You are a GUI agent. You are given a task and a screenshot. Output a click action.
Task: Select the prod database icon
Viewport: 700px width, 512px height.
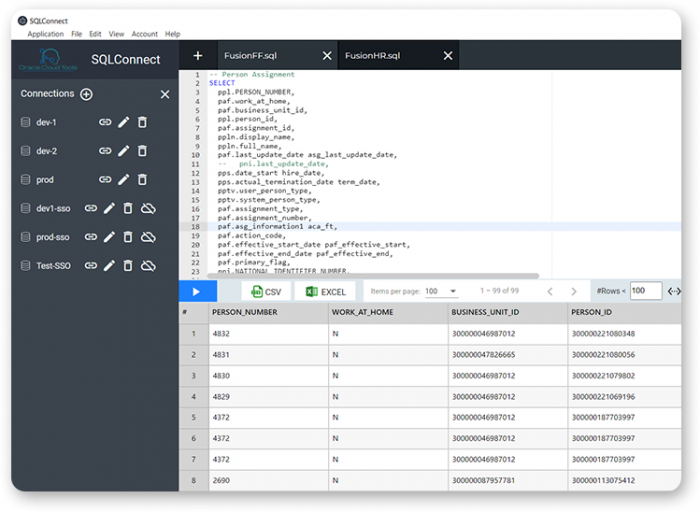(25, 179)
